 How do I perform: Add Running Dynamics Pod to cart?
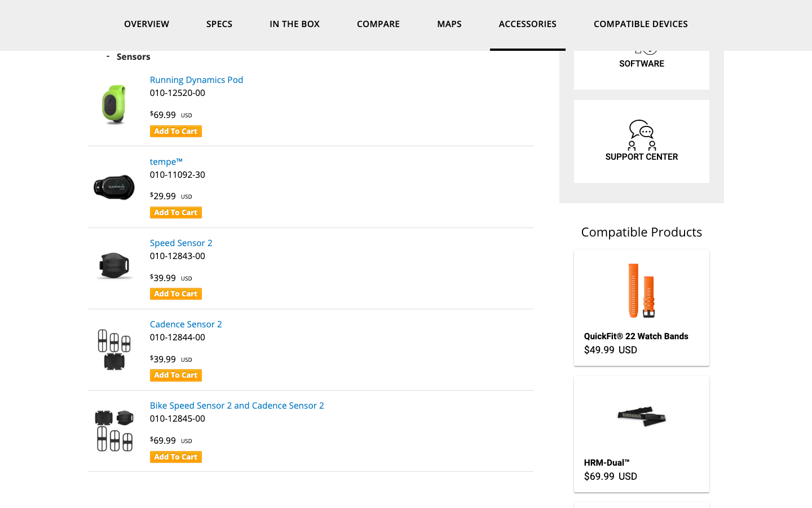click(x=176, y=131)
